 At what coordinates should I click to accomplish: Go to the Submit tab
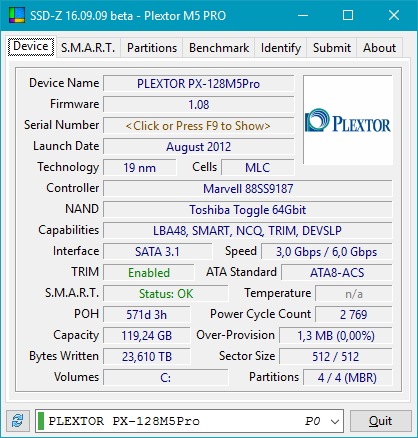(332, 48)
